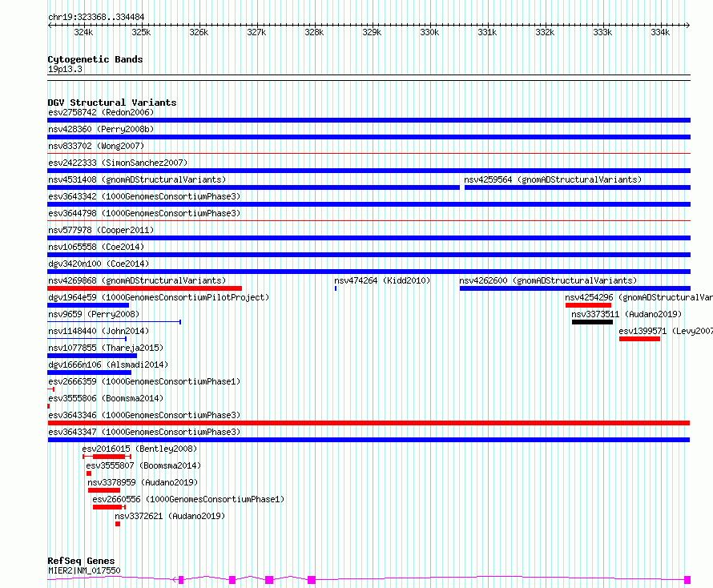The image size is (713, 588).
Task: Click the dgv1964e59 1000Genomes Pilot label
Action: click(159, 297)
